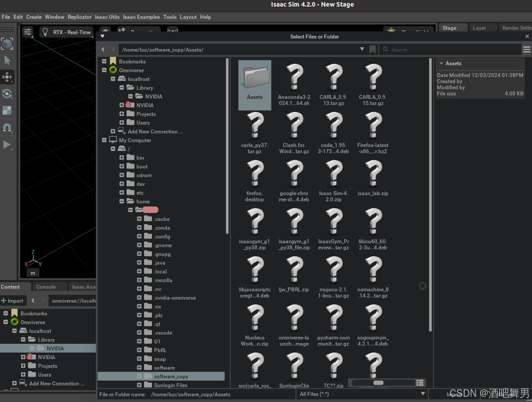Expand the .cache folder in tree
Screen dimensions: 532x402
(139, 219)
